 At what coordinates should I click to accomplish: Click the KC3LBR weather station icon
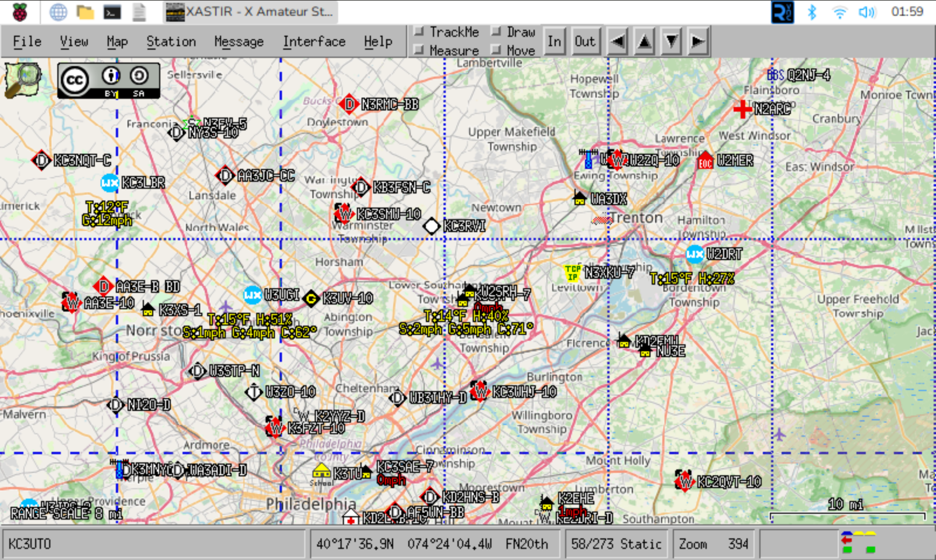(110, 183)
